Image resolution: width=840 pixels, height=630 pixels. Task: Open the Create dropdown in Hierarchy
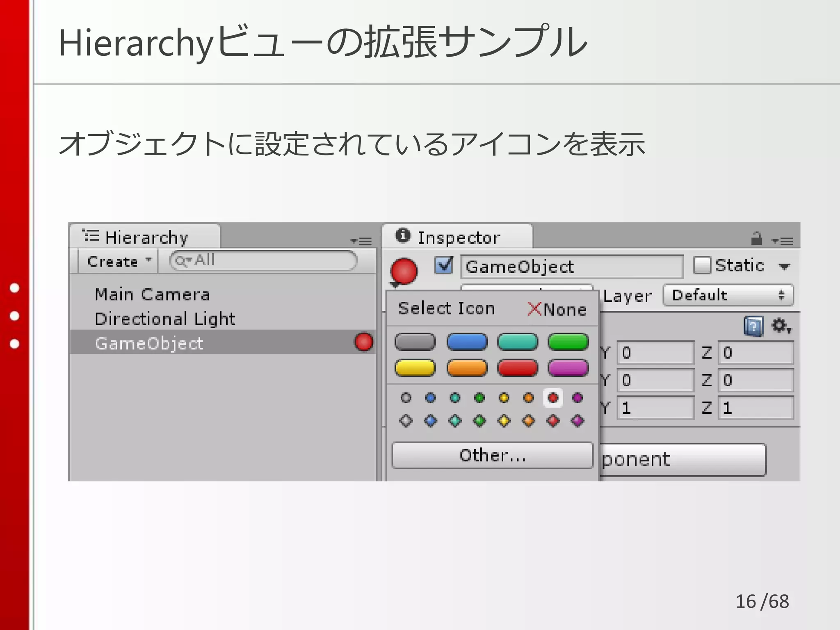tap(119, 261)
